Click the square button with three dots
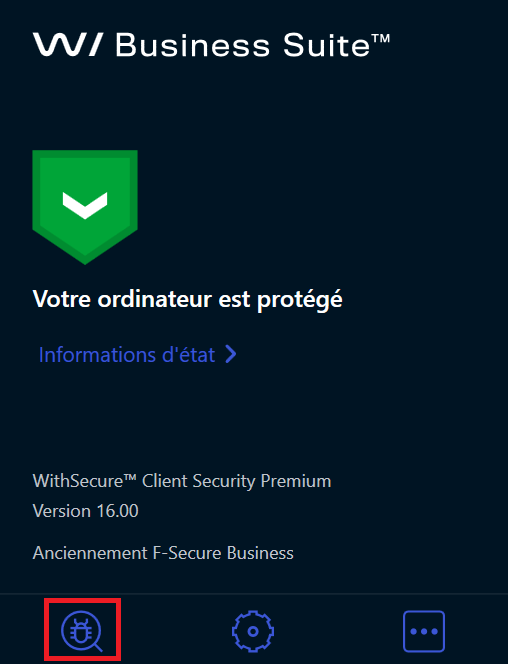 (424, 631)
